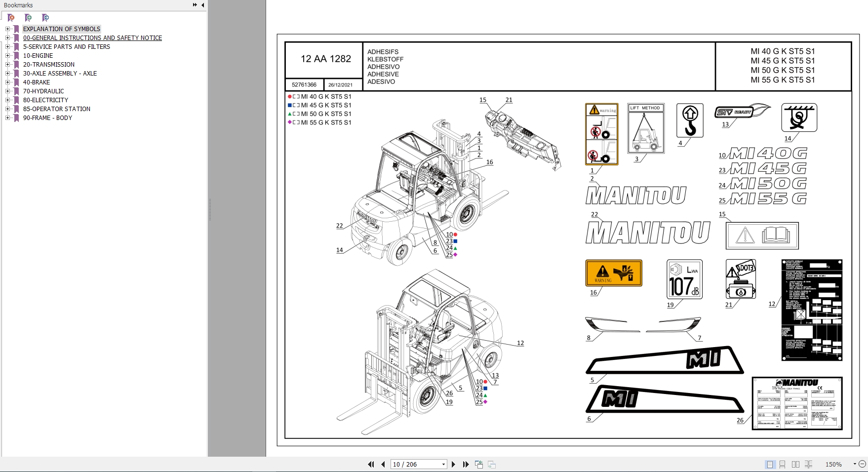Select the 85-OPERATOR STATION bookmark
This screenshot has height=472, width=868.
click(x=57, y=109)
